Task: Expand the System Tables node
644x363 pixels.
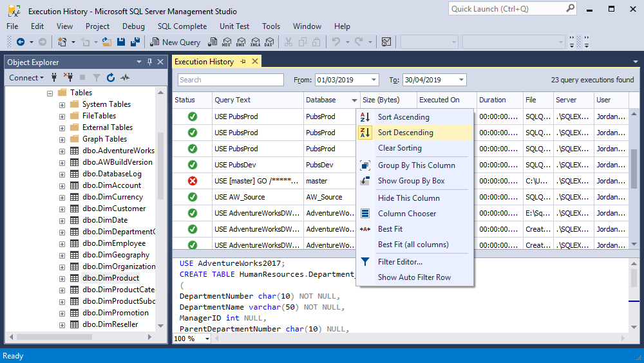Action: click(x=62, y=105)
